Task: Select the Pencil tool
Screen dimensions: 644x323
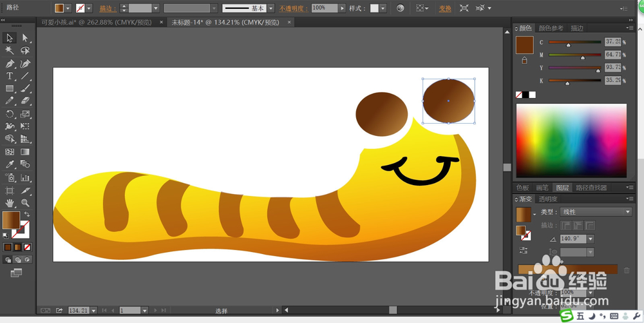Action: tap(10, 101)
